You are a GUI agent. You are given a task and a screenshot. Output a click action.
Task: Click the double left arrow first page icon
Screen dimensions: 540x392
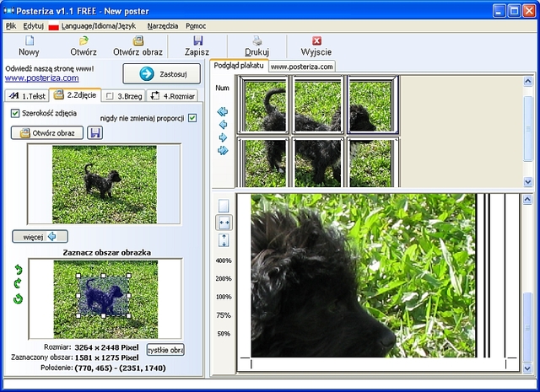pos(223,111)
